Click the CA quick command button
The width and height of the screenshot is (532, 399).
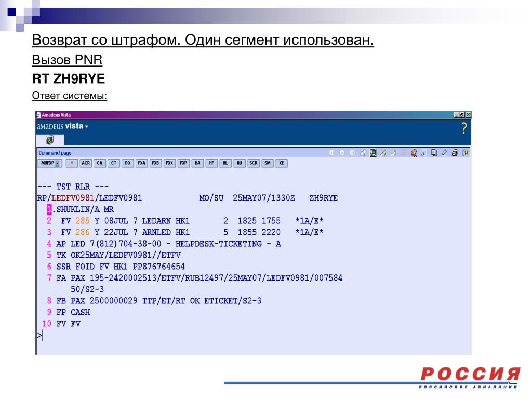(99, 163)
